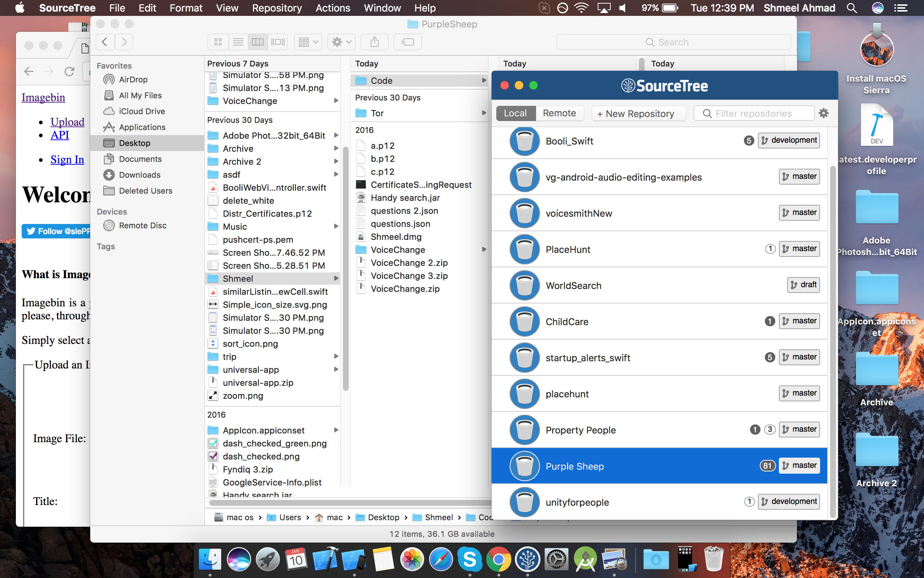This screenshot has width=924, height=578.
Task: Expand the Code folder arrow
Action: pos(484,80)
